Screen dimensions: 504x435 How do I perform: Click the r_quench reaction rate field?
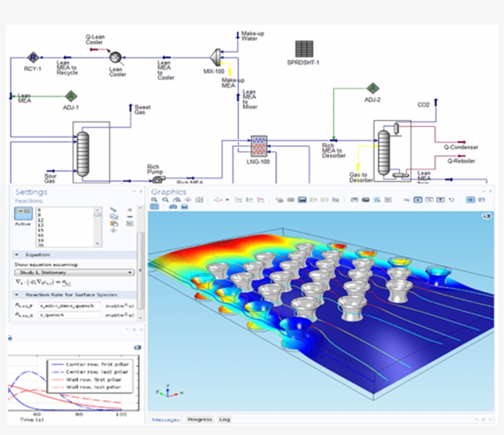68,315
